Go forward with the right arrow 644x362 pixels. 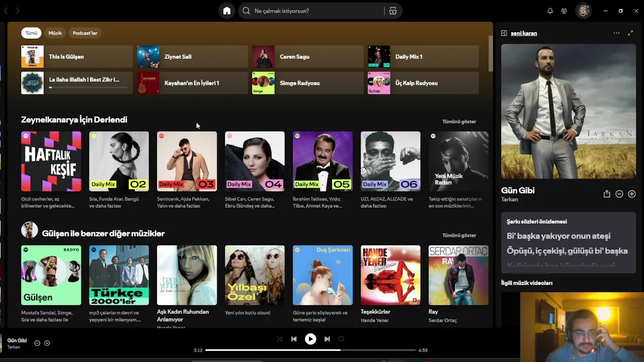click(17, 11)
